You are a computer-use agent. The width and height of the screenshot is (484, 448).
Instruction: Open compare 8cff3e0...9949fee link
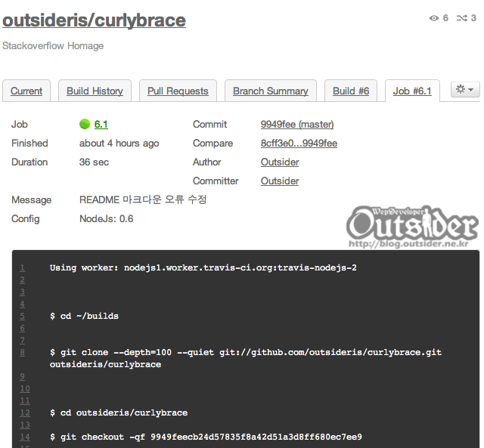pyautogui.click(x=299, y=143)
